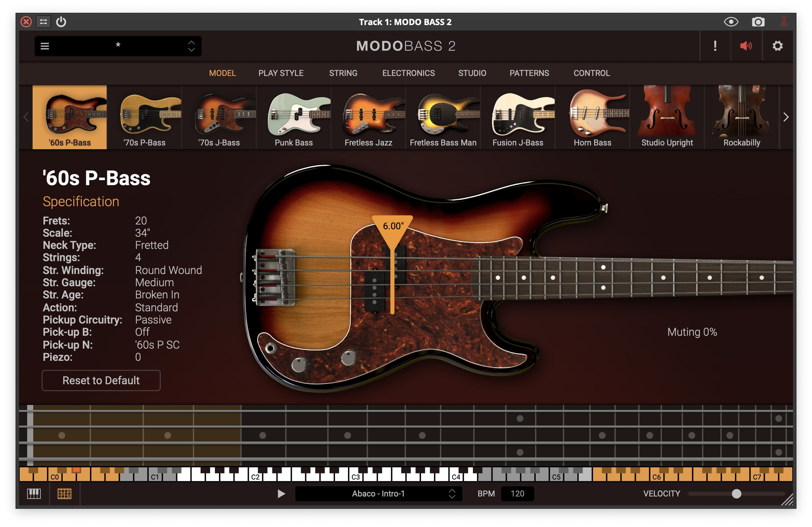Image resolution: width=812 pixels, height=527 pixels.
Task: Open the settings gear icon
Action: click(777, 46)
